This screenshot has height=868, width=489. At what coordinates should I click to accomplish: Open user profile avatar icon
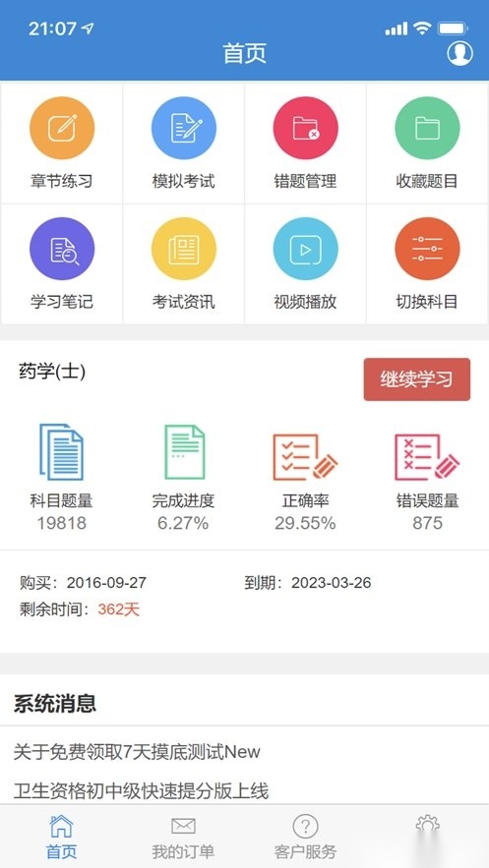pos(459,53)
